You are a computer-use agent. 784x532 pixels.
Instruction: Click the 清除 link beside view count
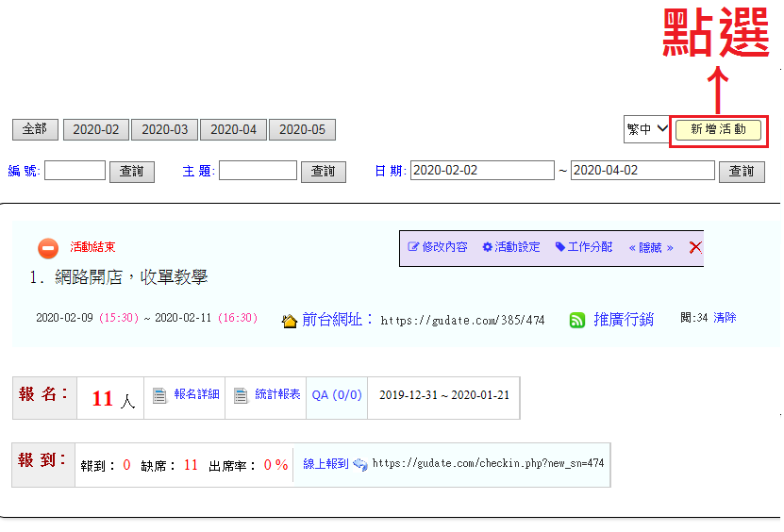pyautogui.click(x=725, y=318)
